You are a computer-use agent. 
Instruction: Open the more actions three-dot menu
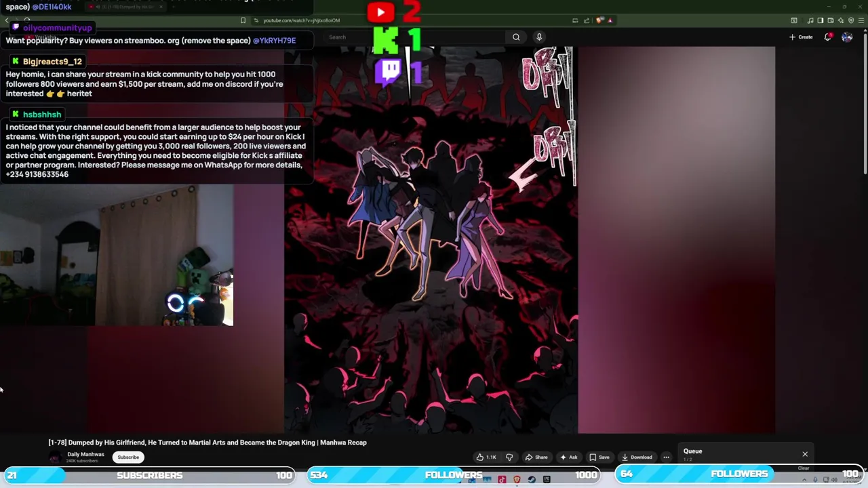click(666, 457)
